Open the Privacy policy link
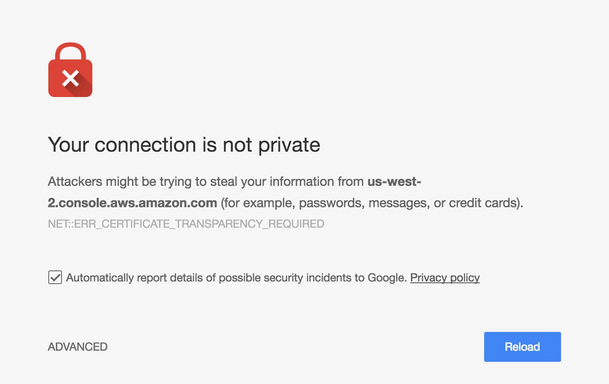This screenshot has width=609, height=384. pos(445,278)
